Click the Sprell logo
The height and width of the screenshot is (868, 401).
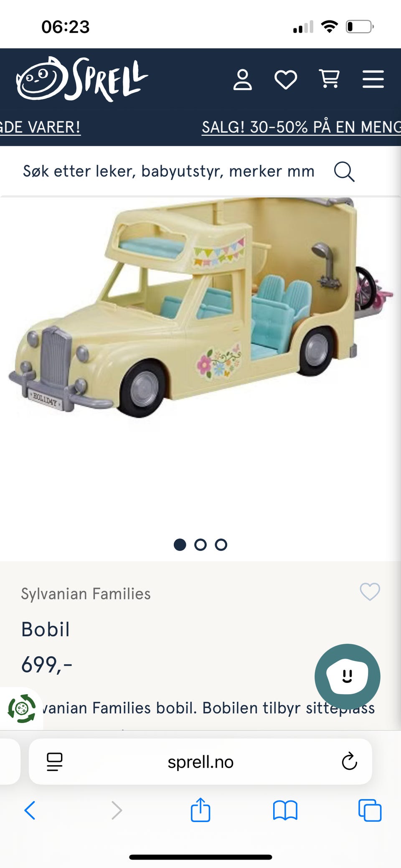coord(82,79)
